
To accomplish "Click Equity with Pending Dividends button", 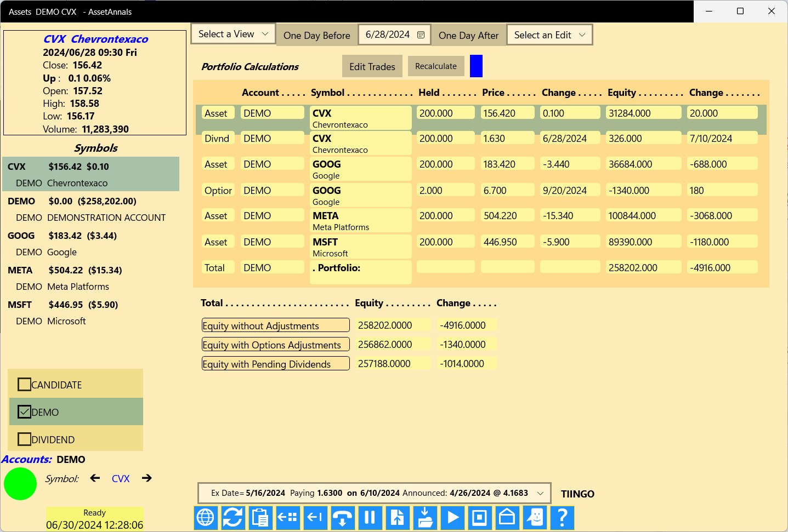I will (276, 364).
